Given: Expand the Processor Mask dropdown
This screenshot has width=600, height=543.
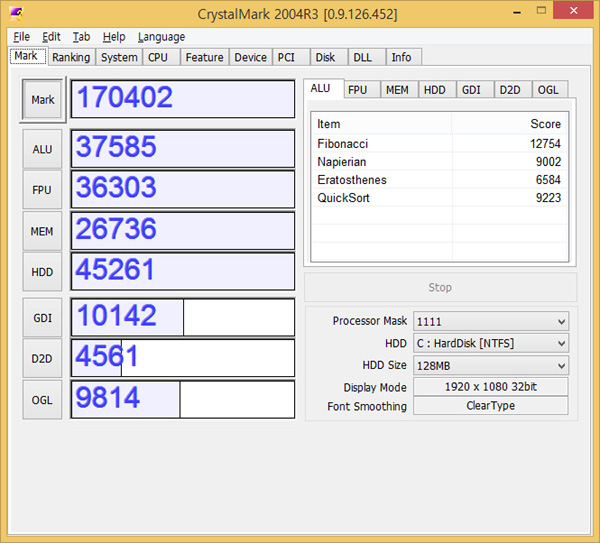Looking at the screenshot, I should coord(490,321).
